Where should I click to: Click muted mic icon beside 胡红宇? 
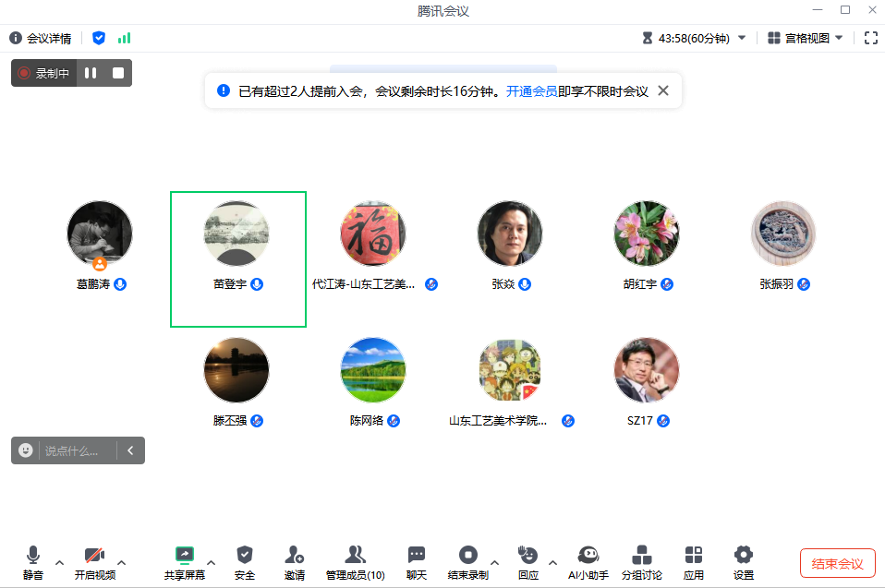[667, 284]
